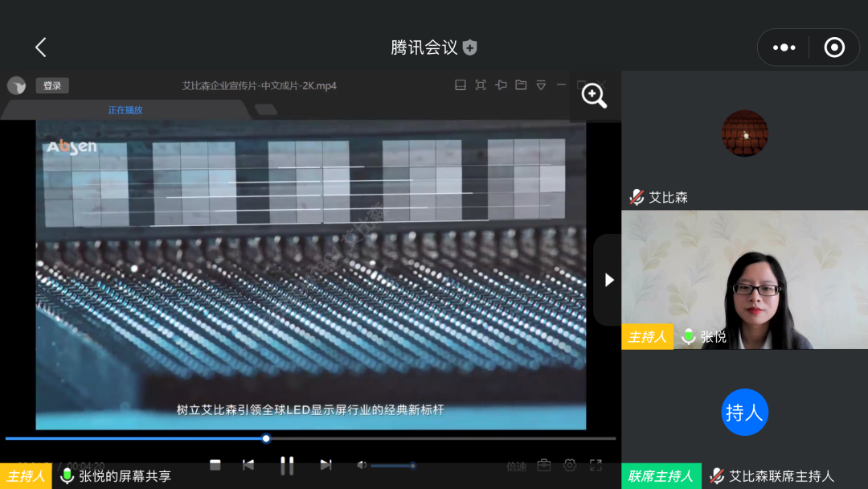Click the yellow 主持人 tag on the screen share

26,475
